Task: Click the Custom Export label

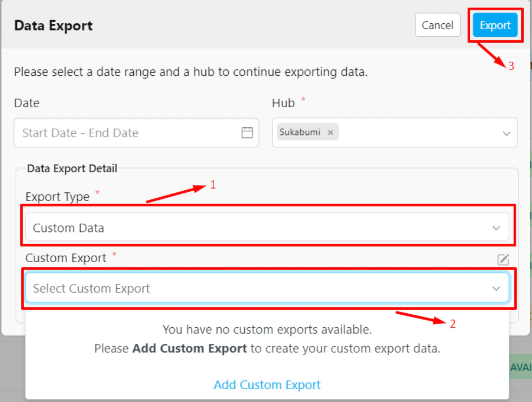Action: [66, 258]
